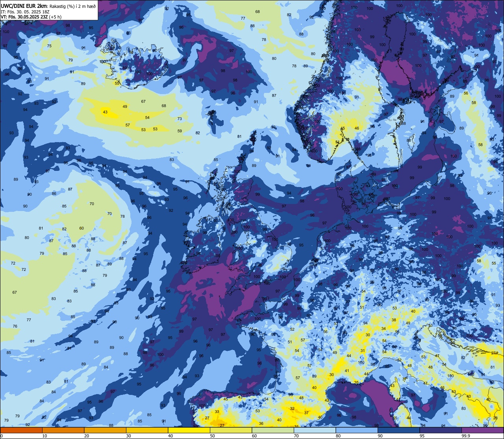Choose the pale green 60–70 legend swatch
504x439 pixels.
click(273, 430)
